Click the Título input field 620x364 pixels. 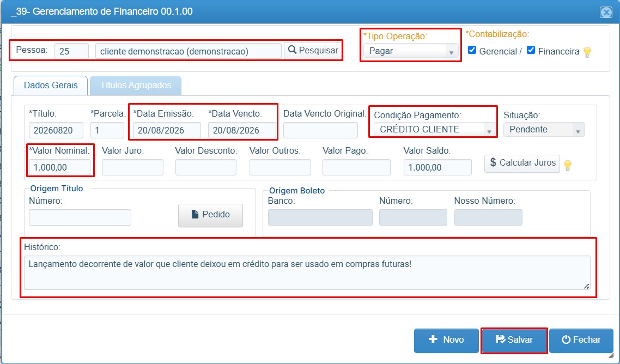(56, 130)
